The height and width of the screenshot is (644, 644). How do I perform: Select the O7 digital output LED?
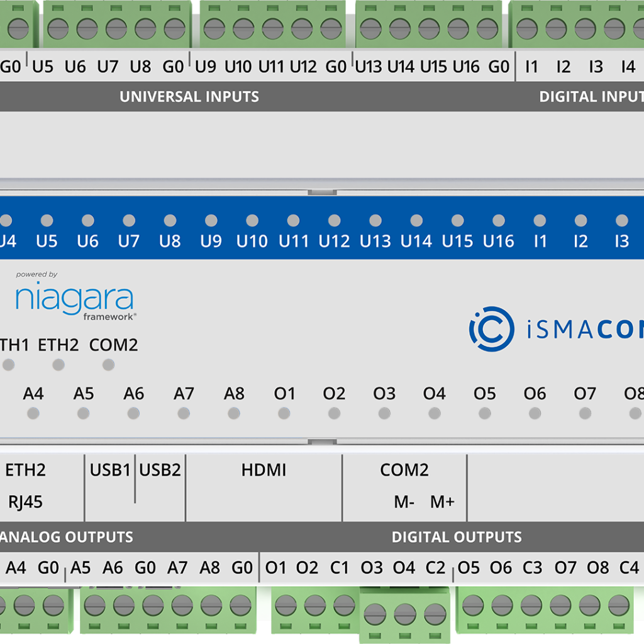tap(585, 413)
